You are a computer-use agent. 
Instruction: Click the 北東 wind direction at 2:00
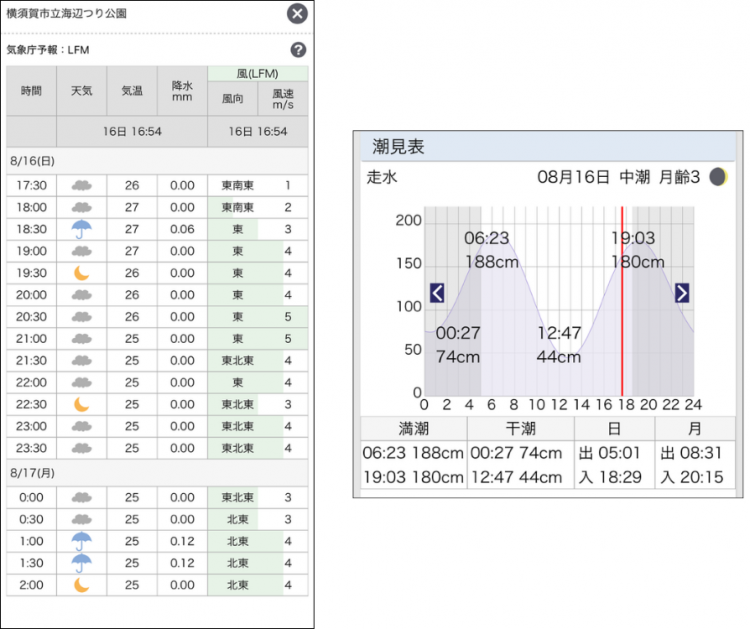[238, 585]
